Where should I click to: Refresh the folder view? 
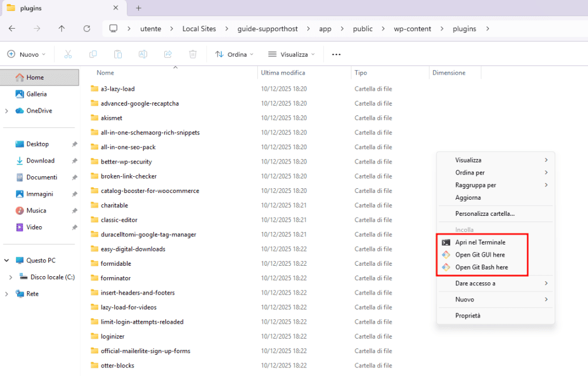pyautogui.click(x=87, y=29)
